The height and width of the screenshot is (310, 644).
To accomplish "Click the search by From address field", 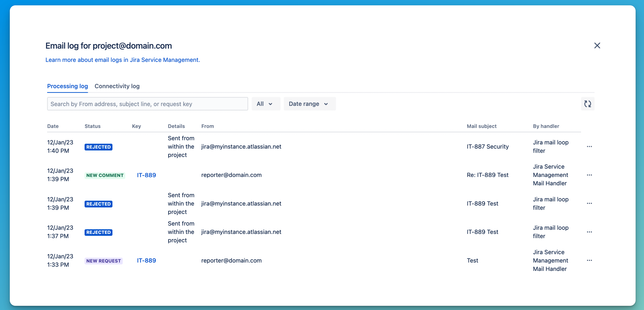I will click(147, 104).
